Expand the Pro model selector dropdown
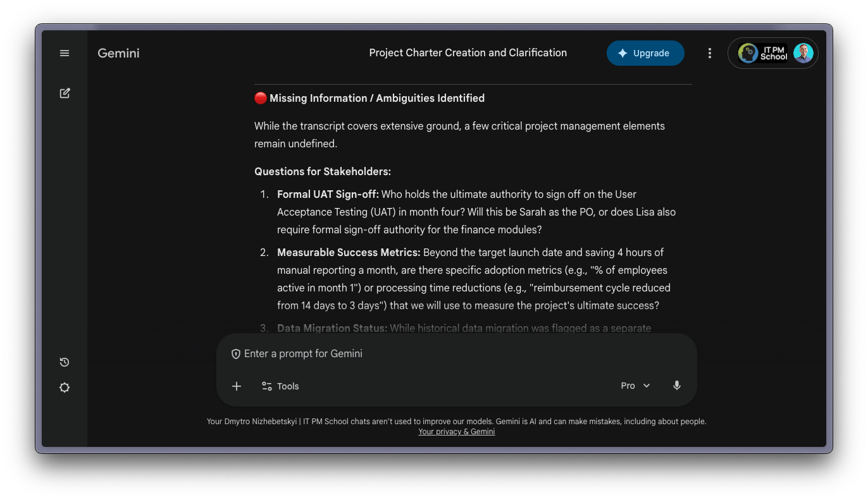Image resolution: width=868 pixels, height=500 pixels. pos(635,386)
